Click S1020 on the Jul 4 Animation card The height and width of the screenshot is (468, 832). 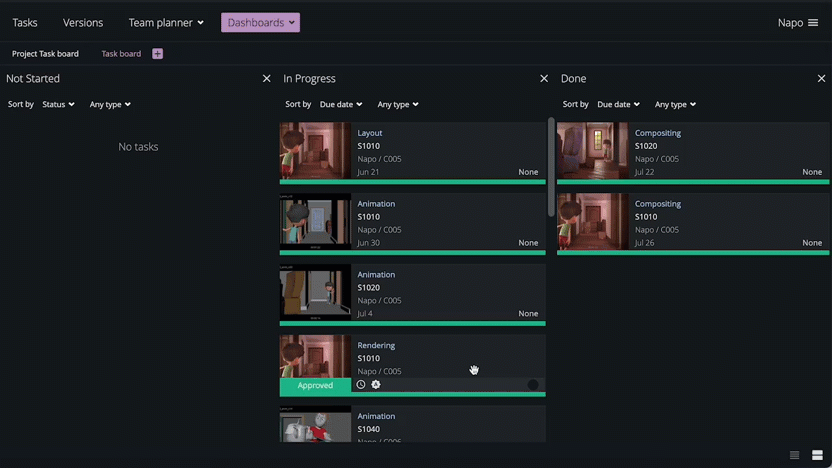(x=368, y=288)
